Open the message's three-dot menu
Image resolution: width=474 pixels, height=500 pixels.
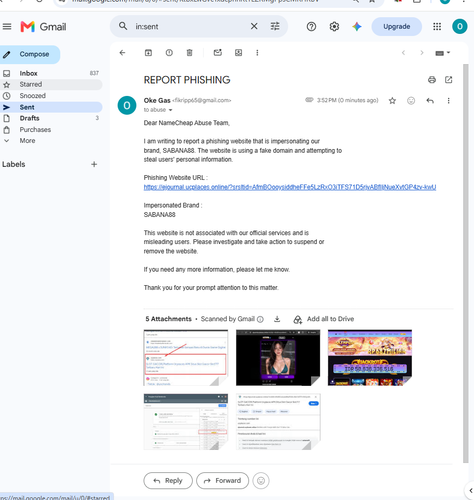(448, 101)
